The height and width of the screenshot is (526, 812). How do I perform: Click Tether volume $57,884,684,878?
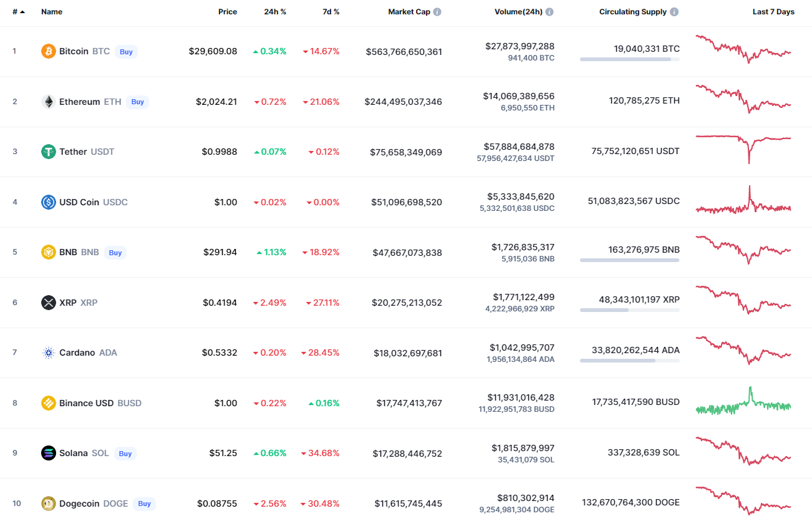519,147
